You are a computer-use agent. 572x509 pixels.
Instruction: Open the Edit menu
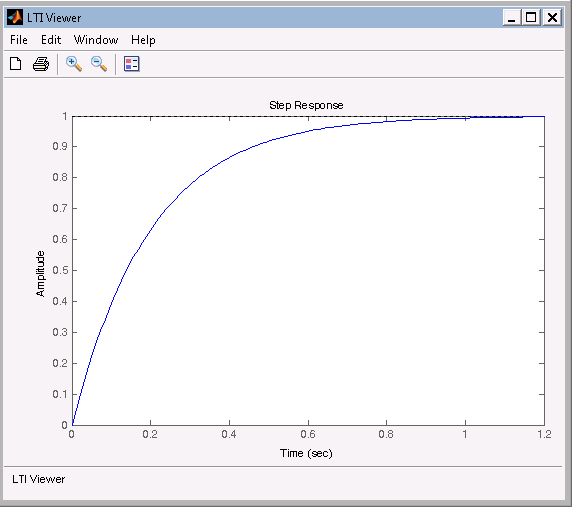click(51, 39)
